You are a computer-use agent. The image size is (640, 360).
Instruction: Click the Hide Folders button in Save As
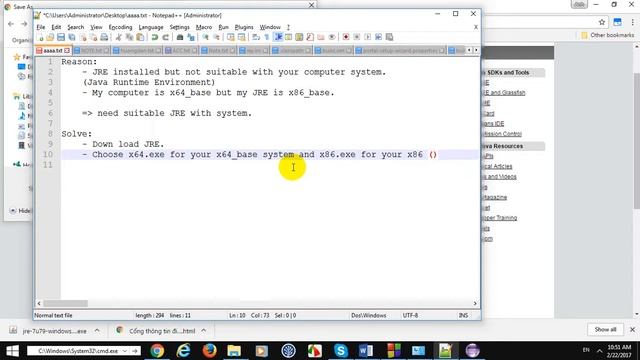tap(20, 211)
